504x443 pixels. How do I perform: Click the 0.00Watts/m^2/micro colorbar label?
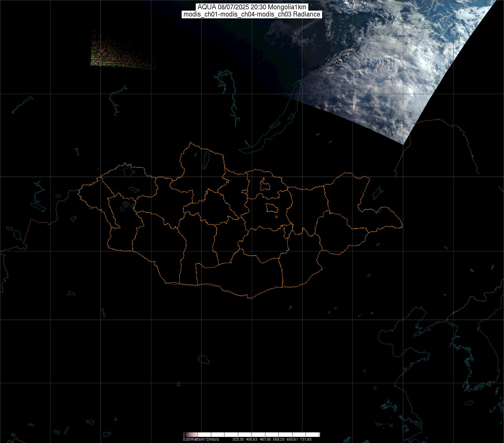[x=201, y=439]
